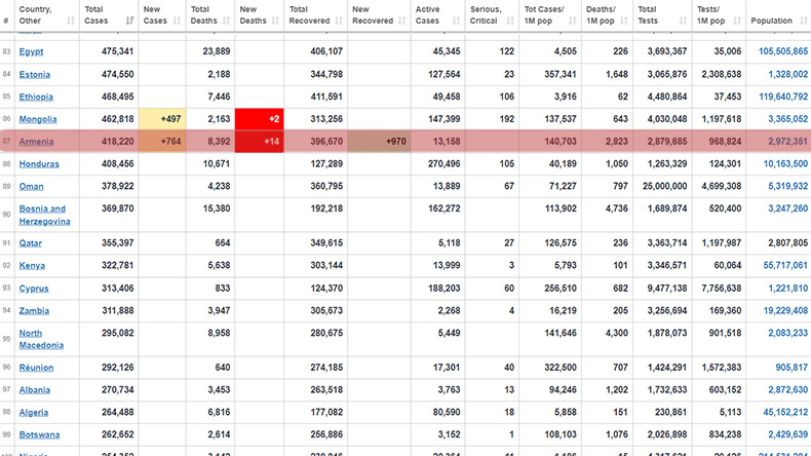Sort by Population column icon

(x=803, y=21)
